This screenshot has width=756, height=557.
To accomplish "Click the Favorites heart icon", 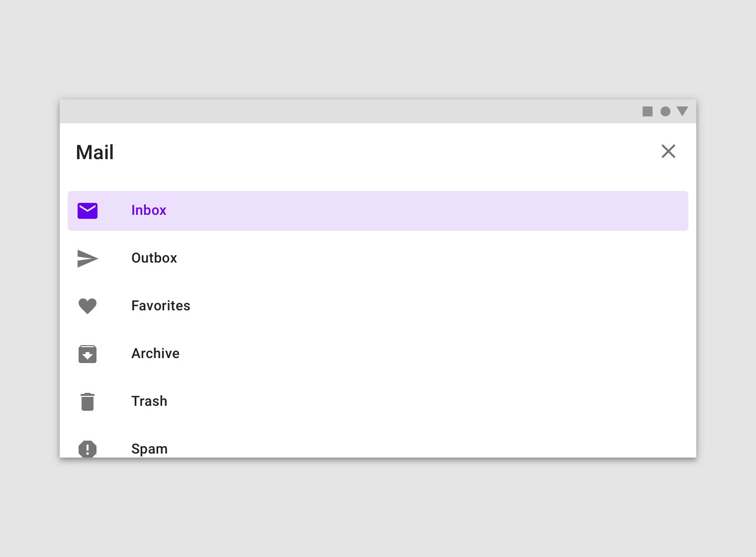I will click(x=88, y=306).
